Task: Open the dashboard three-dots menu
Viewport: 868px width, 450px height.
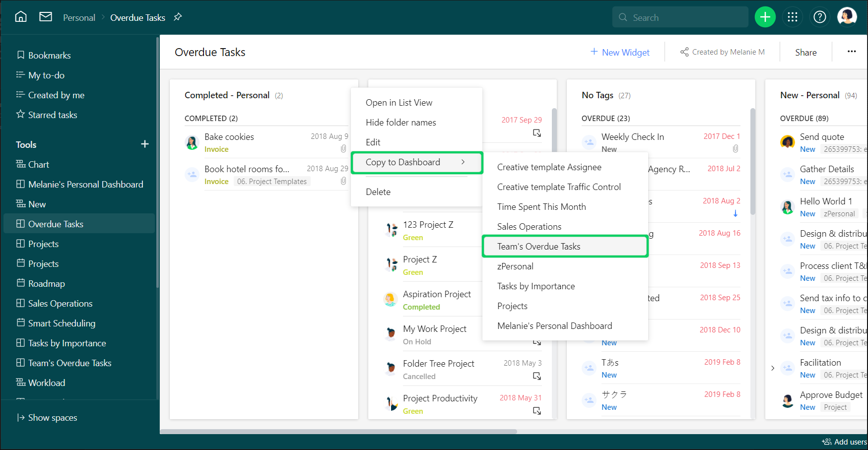Action: pos(851,52)
